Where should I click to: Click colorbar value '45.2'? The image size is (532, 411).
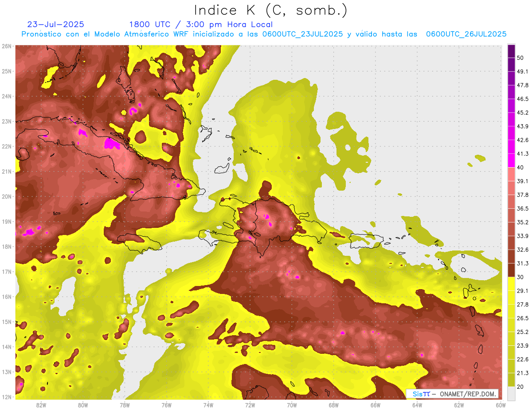522,113
